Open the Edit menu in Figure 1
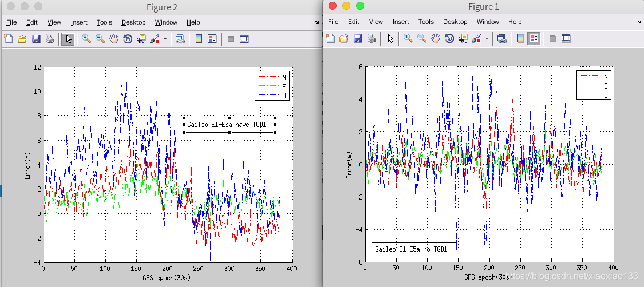Viewport: 644px width, 287px height. [354, 22]
